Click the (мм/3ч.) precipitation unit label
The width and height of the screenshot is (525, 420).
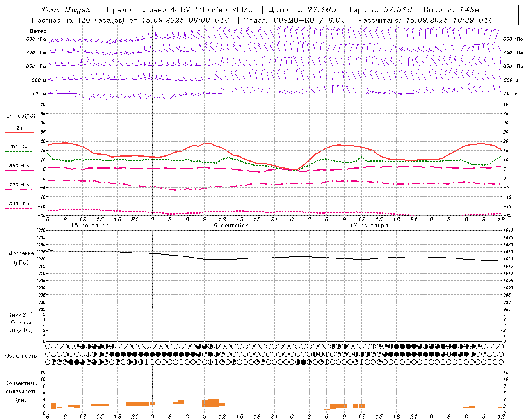[21, 315]
